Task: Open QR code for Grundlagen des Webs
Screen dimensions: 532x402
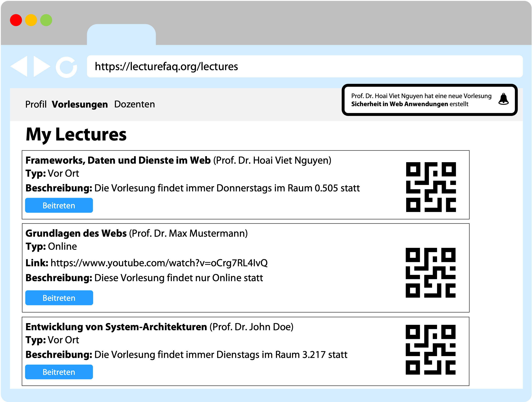Action: pos(430,273)
